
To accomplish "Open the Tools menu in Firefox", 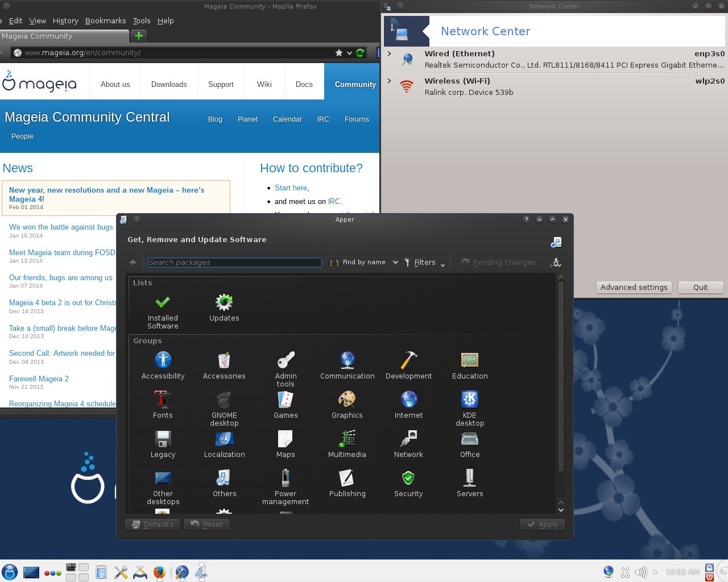I will point(142,20).
